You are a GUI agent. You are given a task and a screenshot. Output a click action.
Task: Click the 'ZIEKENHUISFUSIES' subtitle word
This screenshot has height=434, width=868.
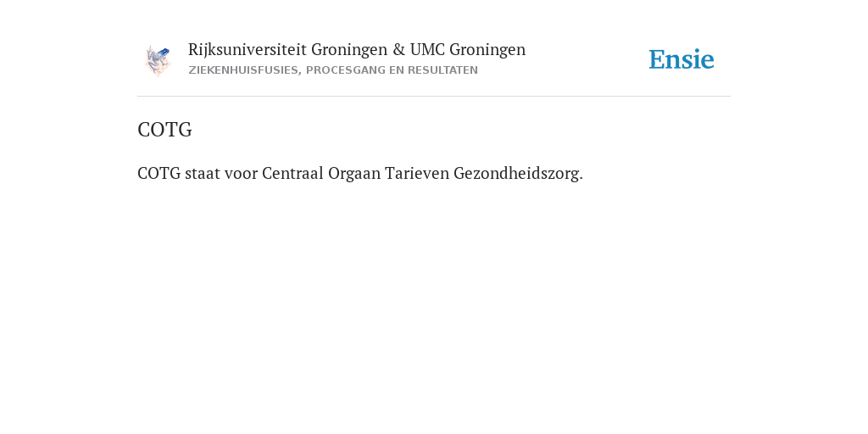(x=243, y=70)
